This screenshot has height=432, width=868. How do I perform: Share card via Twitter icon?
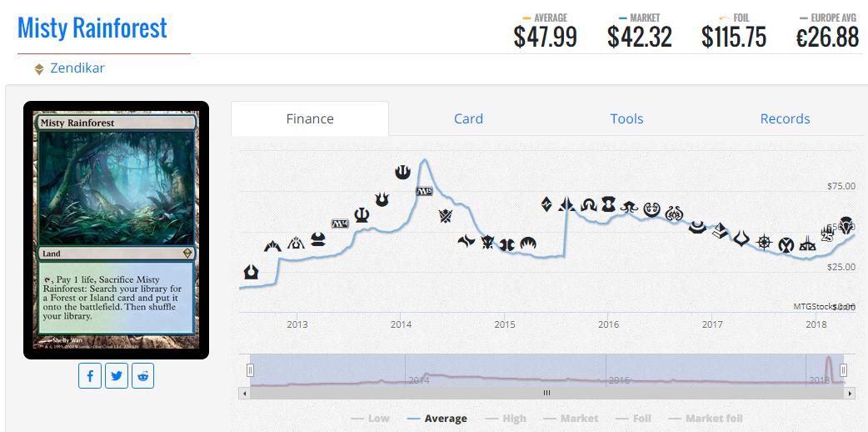click(117, 376)
